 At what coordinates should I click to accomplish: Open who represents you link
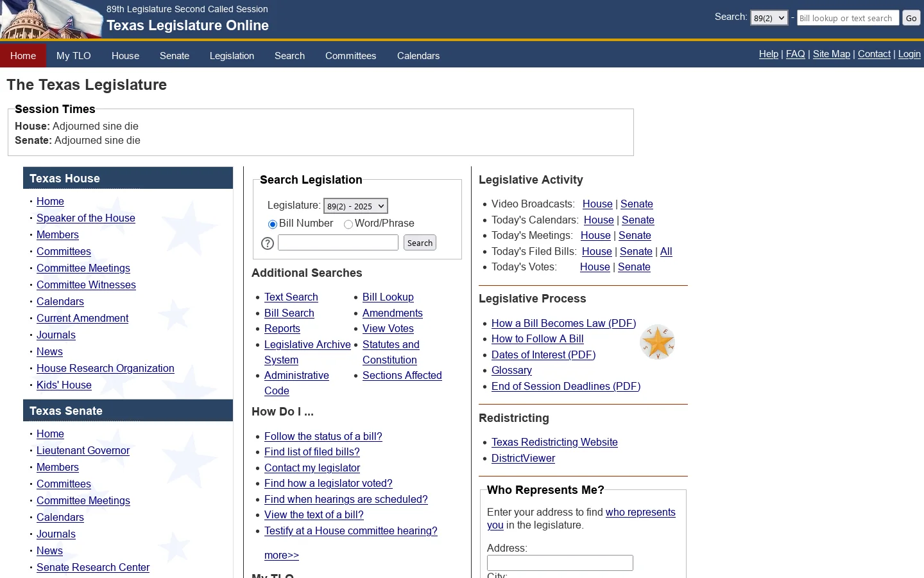640,512
